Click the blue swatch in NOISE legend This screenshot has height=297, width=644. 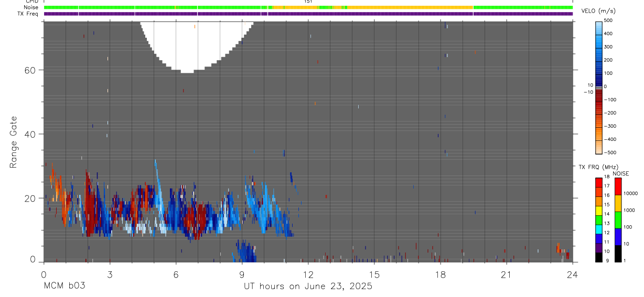tap(617, 237)
